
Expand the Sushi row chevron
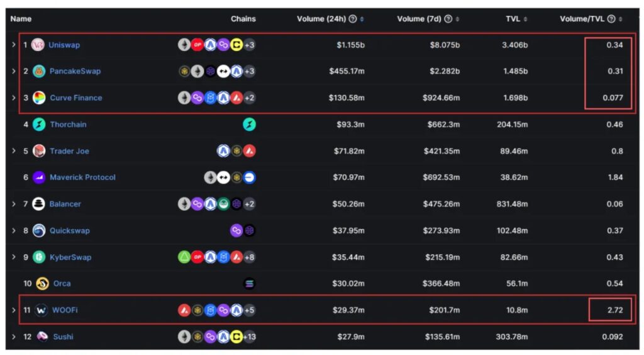pyautogui.click(x=14, y=337)
